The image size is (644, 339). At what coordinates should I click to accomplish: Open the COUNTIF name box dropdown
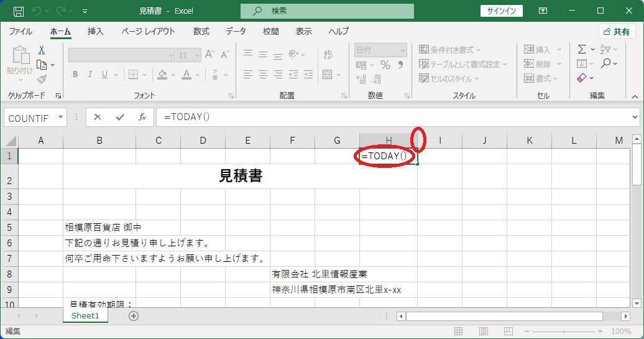tap(61, 118)
